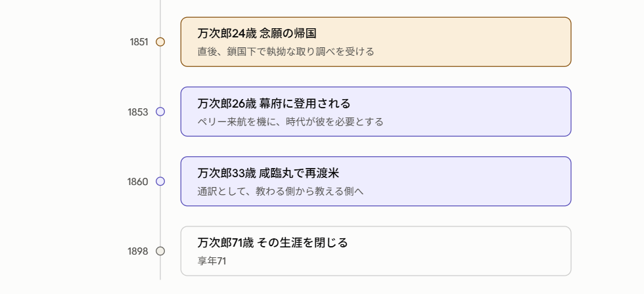Open the 万次郎24歳 念願の帰国 card title
The image size is (644, 294).
pos(257,33)
